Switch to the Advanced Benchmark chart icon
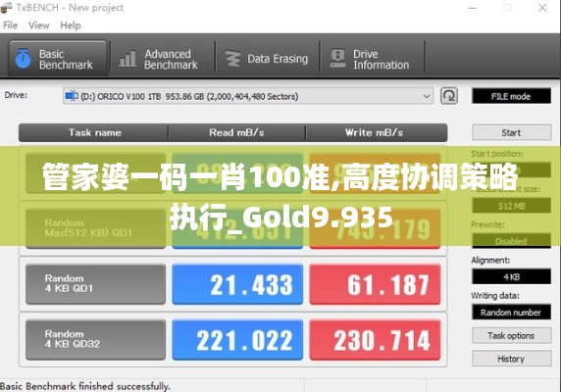 pos(127,59)
